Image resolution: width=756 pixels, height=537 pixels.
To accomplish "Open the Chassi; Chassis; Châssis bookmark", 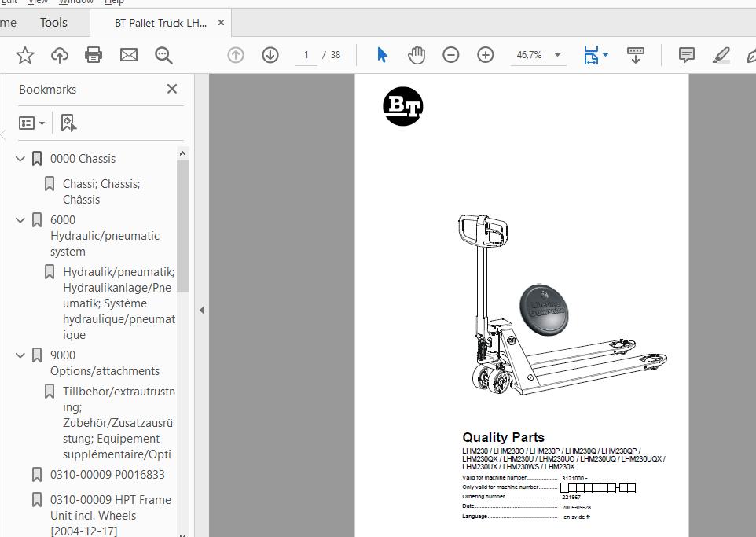I will point(101,192).
